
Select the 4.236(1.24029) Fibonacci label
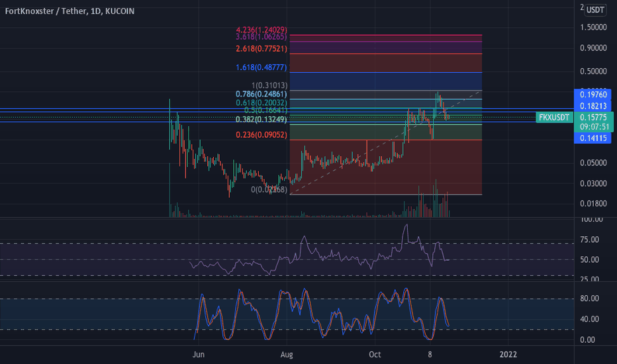click(261, 30)
